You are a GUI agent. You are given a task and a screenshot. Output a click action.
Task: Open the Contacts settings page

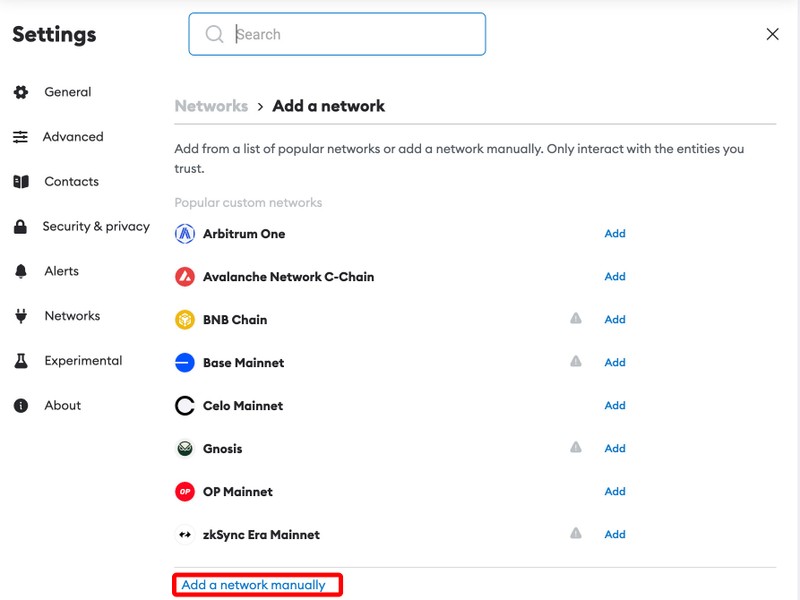click(71, 182)
